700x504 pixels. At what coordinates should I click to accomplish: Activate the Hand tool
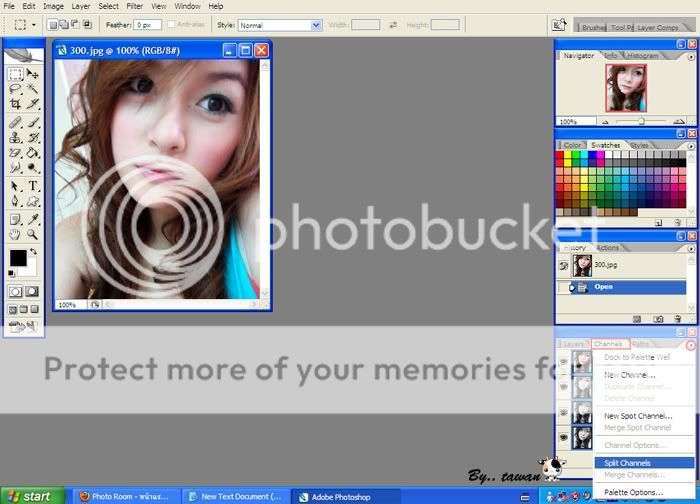tap(15, 235)
